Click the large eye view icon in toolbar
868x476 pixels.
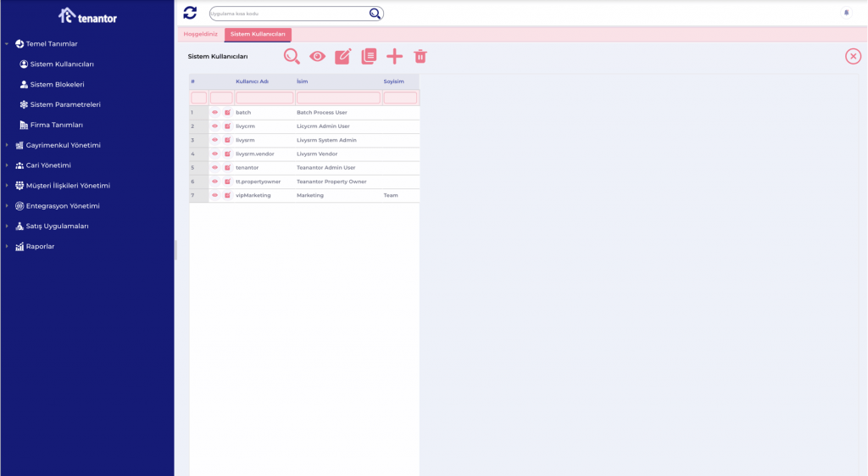pyautogui.click(x=317, y=57)
